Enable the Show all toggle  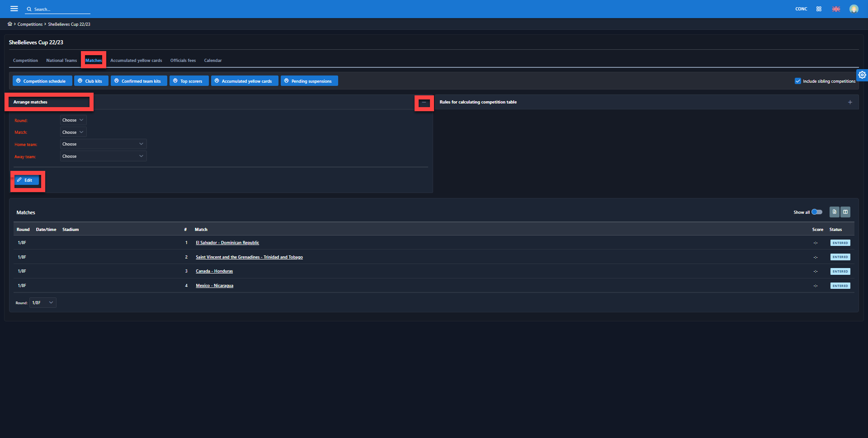[x=816, y=212]
